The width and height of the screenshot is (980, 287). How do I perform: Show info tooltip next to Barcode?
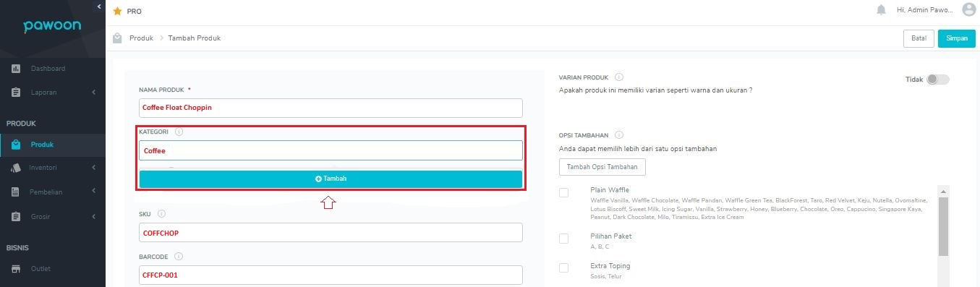pyautogui.click(x=179, y=256)
